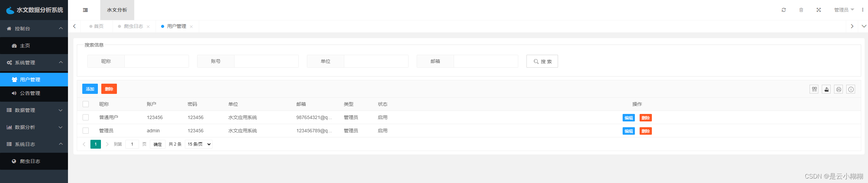Click the water drop system logo
The image size is (868, 183).
tap(10, 11)
